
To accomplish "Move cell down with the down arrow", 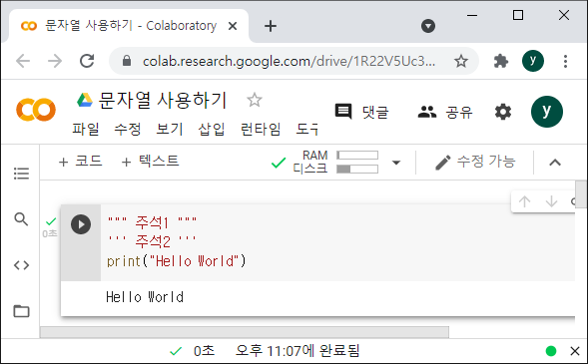I will coord(551,201).
